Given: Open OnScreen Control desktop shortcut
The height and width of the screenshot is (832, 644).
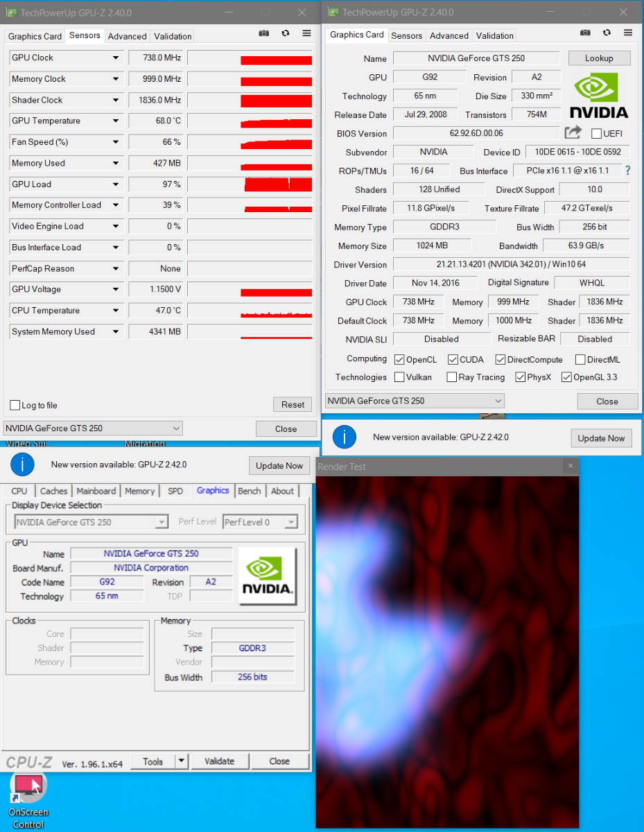Looking at the screenshot, I should (x=28, y=799).
